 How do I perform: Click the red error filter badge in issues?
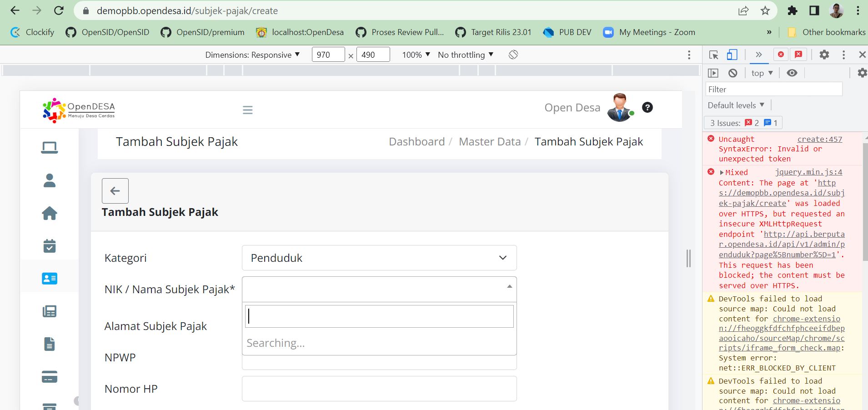pyautogui.click(x=748, y=123)
